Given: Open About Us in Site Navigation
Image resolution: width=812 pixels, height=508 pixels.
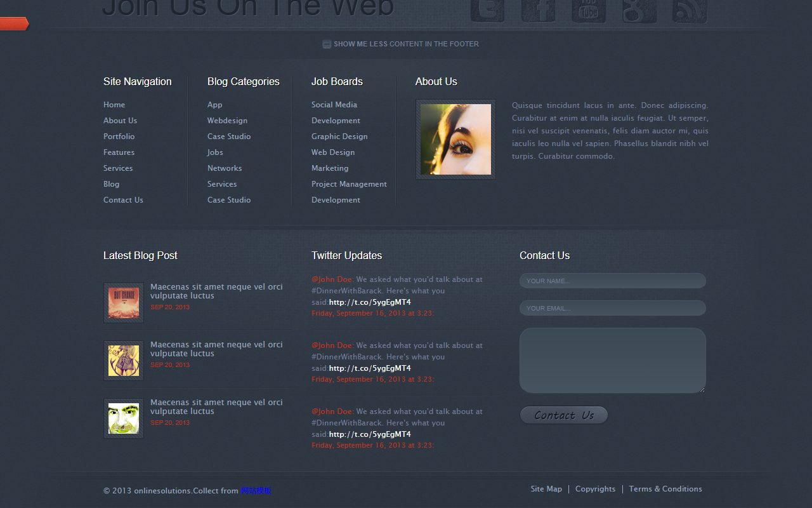Looking at the screenshot, I should [x=120, y=121].
